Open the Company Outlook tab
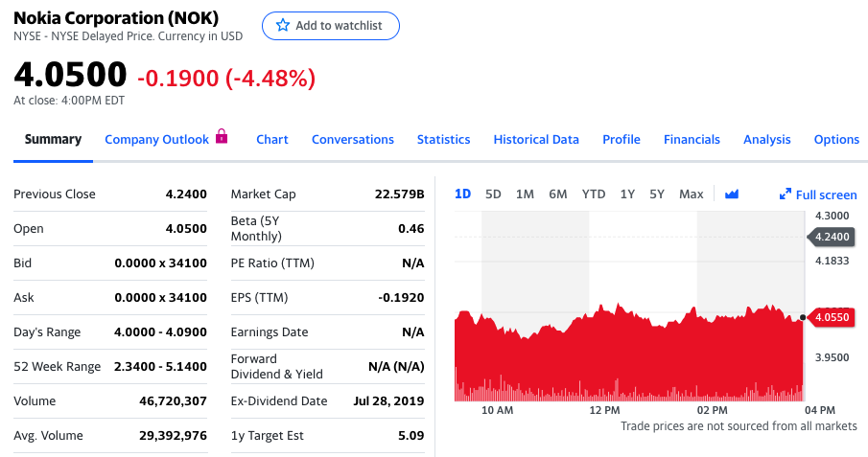This screenshot has width=868, height=457. pyautogui.click(x=156, y=140)
